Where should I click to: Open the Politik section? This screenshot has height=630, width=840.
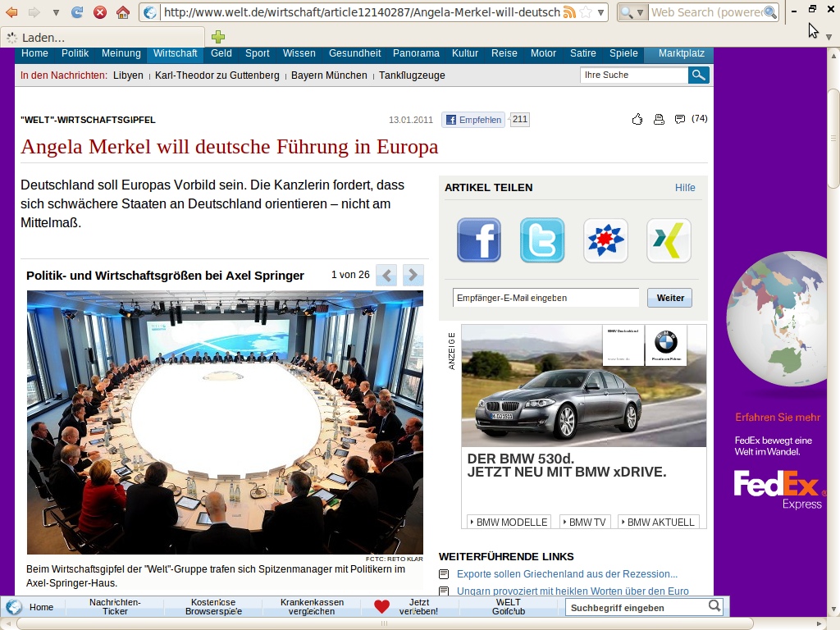75,53
